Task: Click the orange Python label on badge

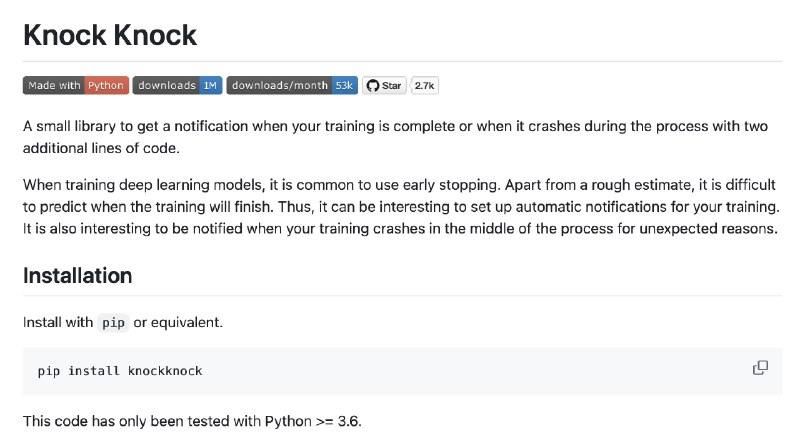Action: tap(106, 85)
